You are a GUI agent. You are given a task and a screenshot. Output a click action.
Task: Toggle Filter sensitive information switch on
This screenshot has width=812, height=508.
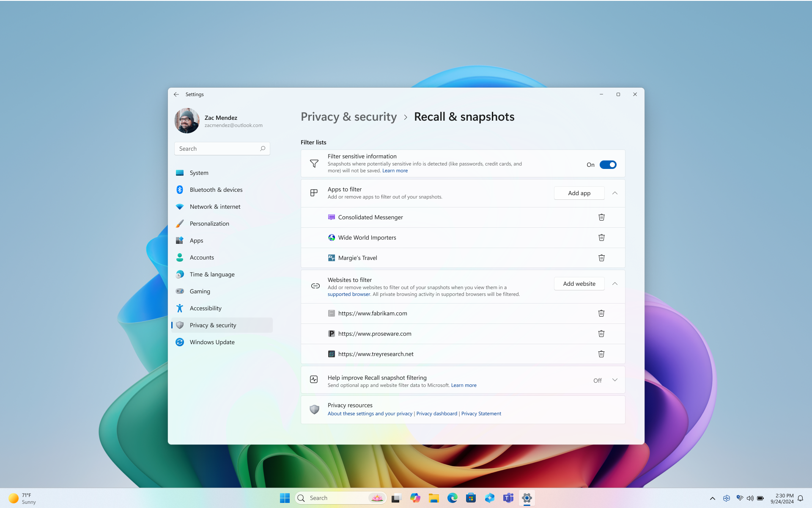click(x=608, y=164)
